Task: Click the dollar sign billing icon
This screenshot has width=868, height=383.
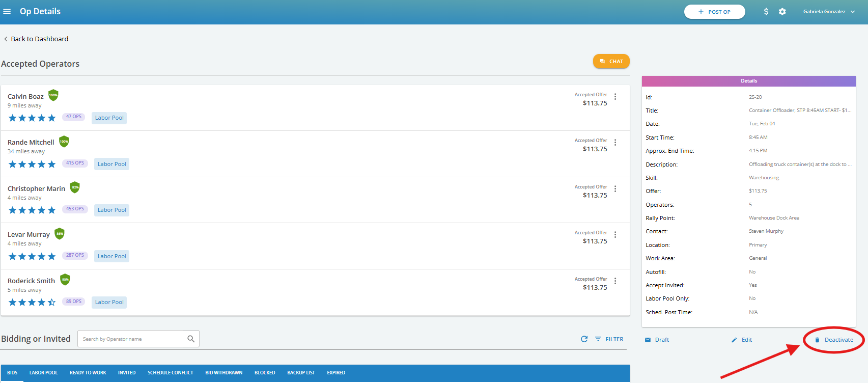Action: pyautogui.click(x=766, y=11)
